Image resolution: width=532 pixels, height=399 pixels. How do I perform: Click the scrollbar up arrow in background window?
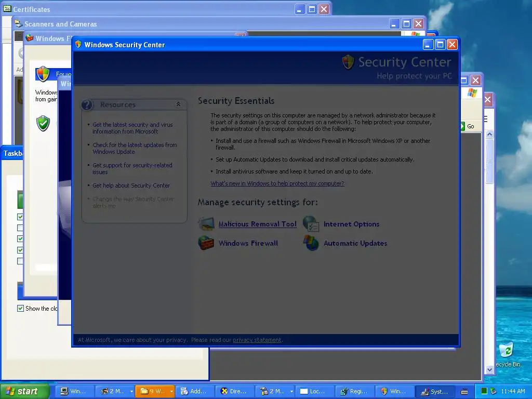(x=489, y=135)
